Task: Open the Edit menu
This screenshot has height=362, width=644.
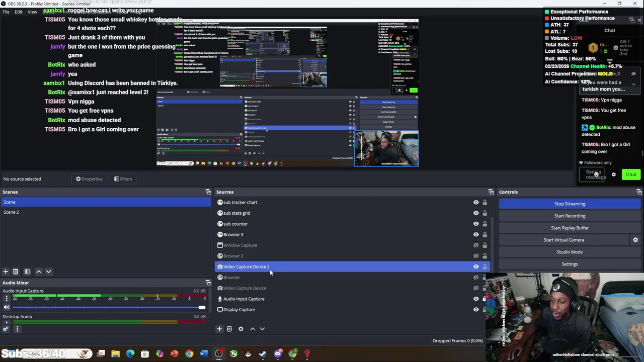Action: tap(18, 12)
